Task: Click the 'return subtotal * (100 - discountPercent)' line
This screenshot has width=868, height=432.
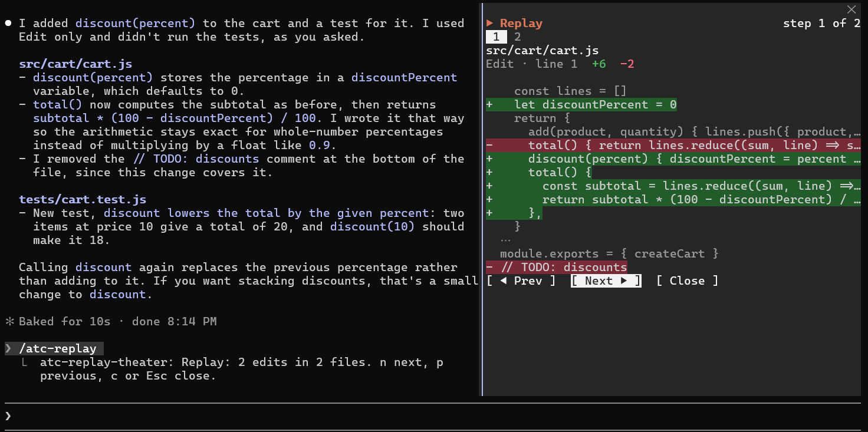Action: (x=673, y=200)
